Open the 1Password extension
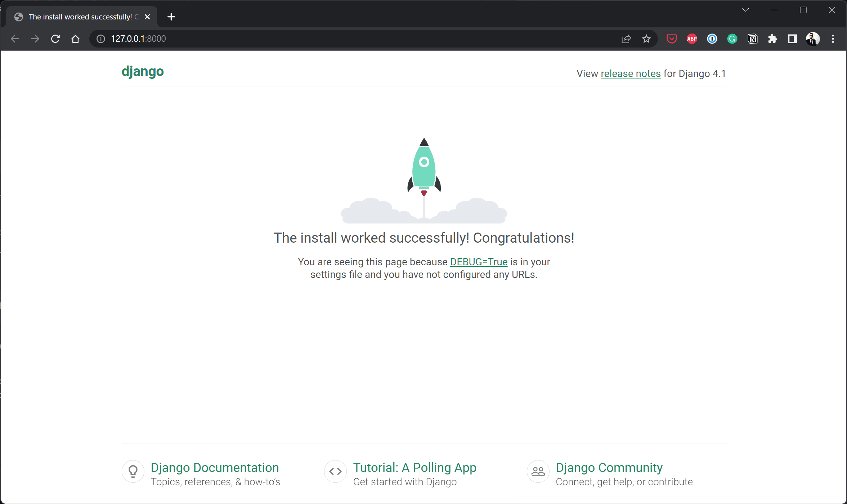The image size is (847, 504). point(712,39)
